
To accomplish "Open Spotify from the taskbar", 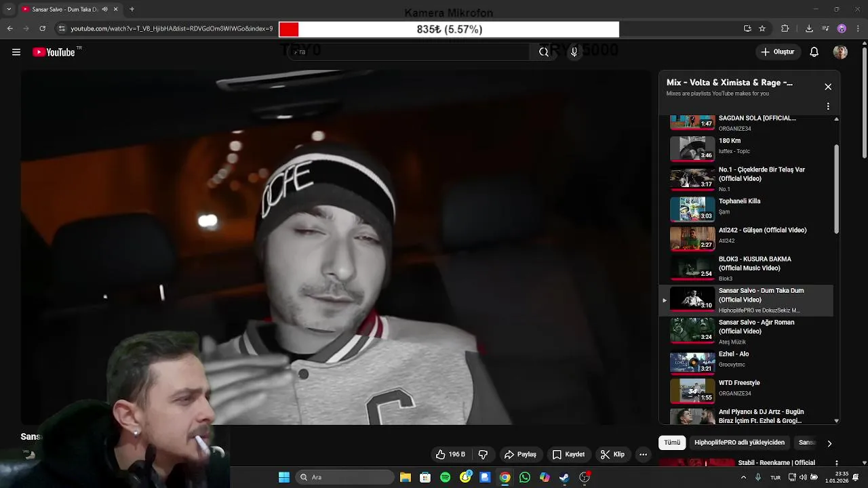I will pyautogui.click(x=445, y=477).
